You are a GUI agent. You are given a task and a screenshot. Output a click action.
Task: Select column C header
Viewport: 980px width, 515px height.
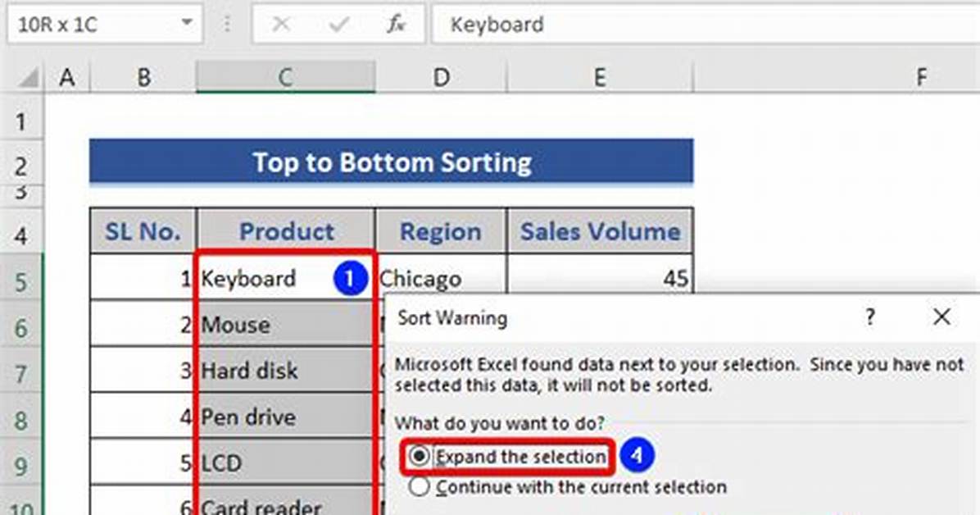coord(286,78)
